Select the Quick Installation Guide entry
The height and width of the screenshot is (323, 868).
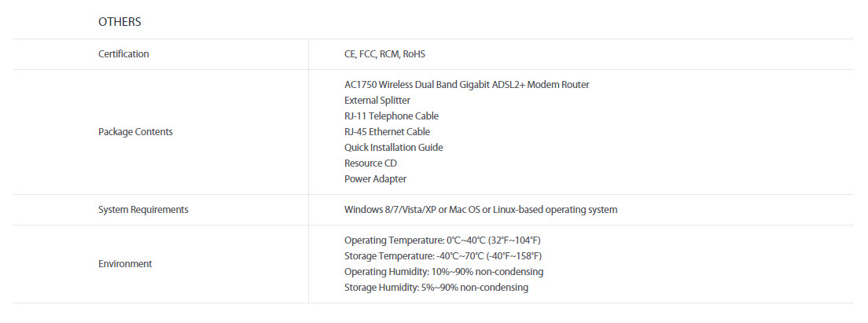[x=394, y=148]
